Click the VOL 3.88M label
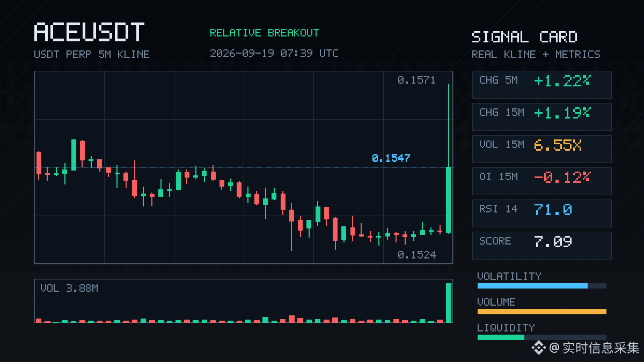Screen dimensions: 644x362 (69, 289)
